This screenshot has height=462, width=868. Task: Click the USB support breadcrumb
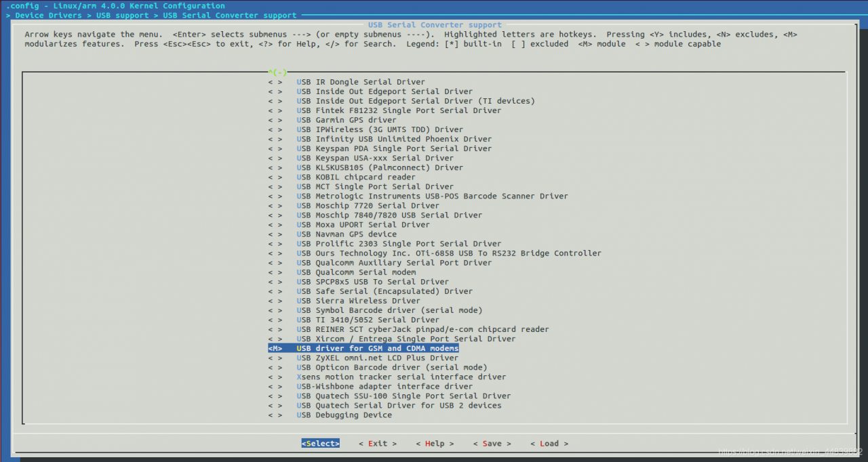122,16
